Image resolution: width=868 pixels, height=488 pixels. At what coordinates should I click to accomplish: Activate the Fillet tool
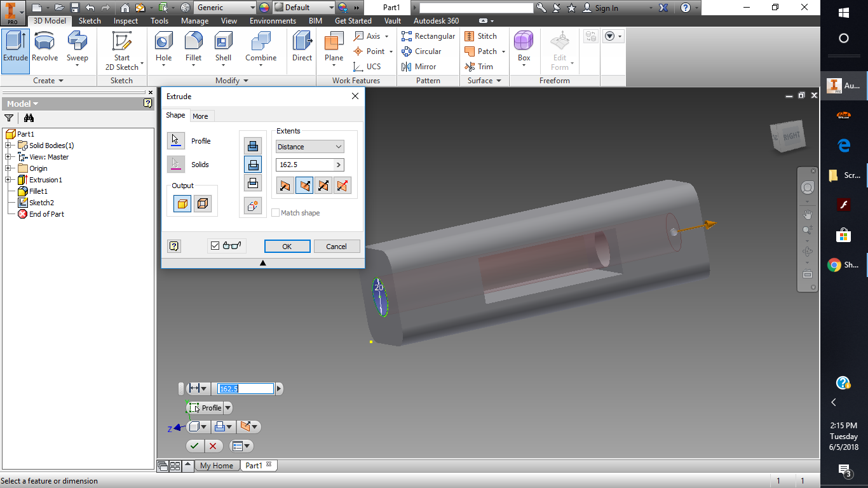pos(194,50)
